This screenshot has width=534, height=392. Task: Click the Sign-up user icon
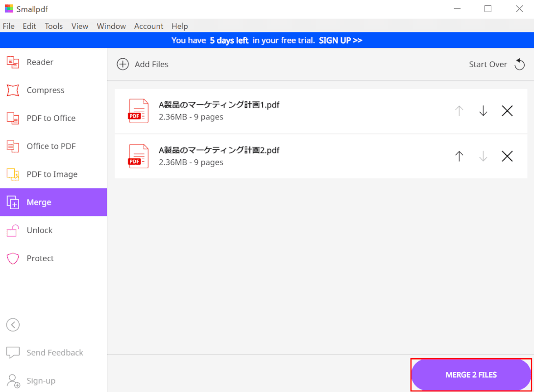tap(13, 381)
